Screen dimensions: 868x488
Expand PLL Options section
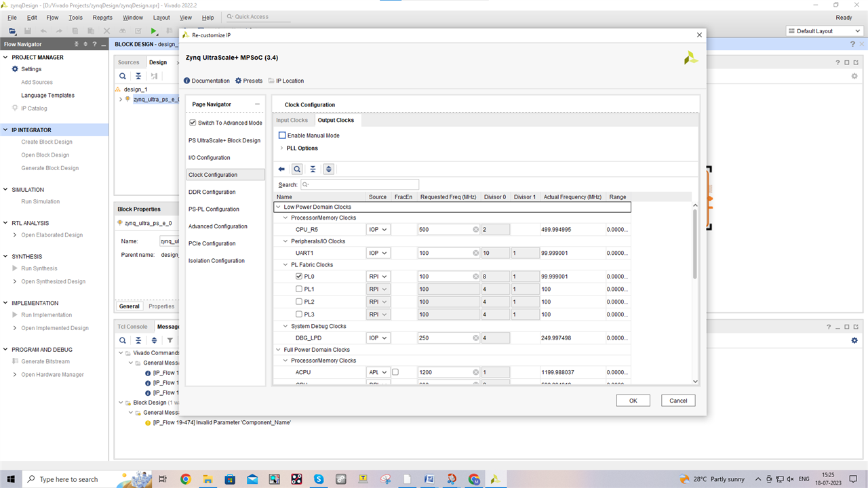click(281, 148)
